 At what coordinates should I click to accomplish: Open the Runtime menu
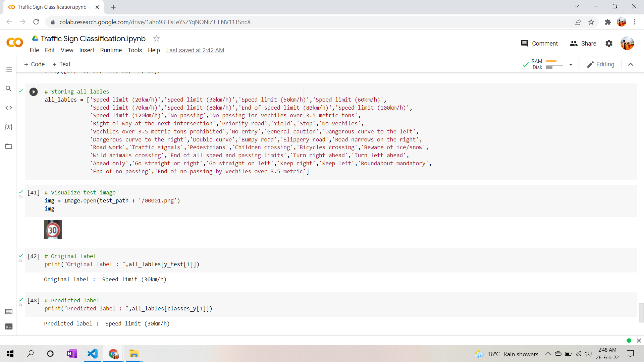point(111,50)
